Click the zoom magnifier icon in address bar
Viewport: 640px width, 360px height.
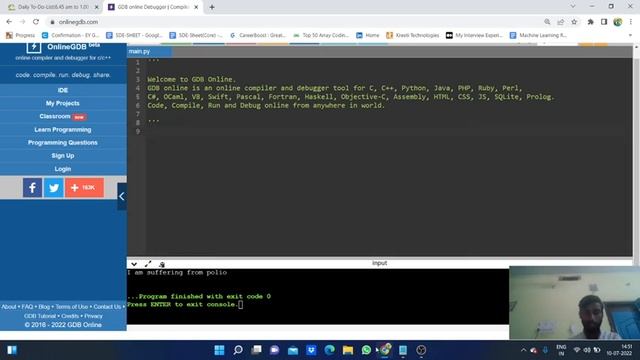[547, 22]
